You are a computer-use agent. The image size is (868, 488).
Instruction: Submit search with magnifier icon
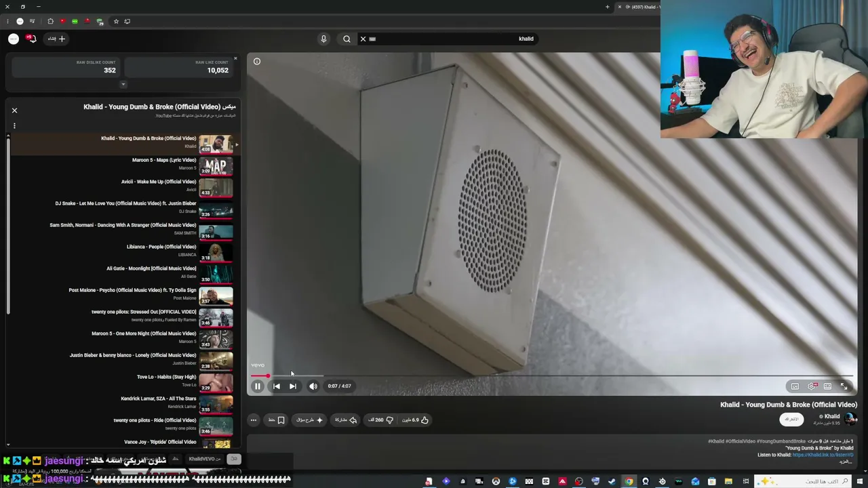coord(347,39)
